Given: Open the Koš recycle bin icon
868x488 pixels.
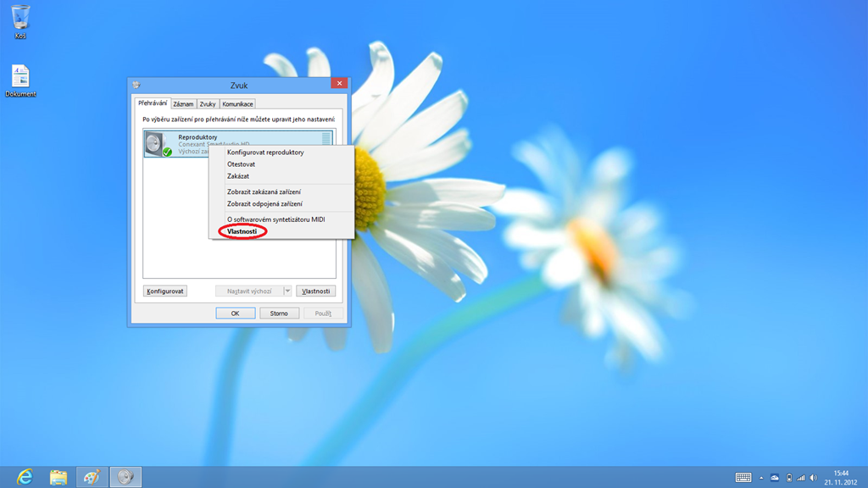Looking at the screenshot, I should tap(20, 19).
